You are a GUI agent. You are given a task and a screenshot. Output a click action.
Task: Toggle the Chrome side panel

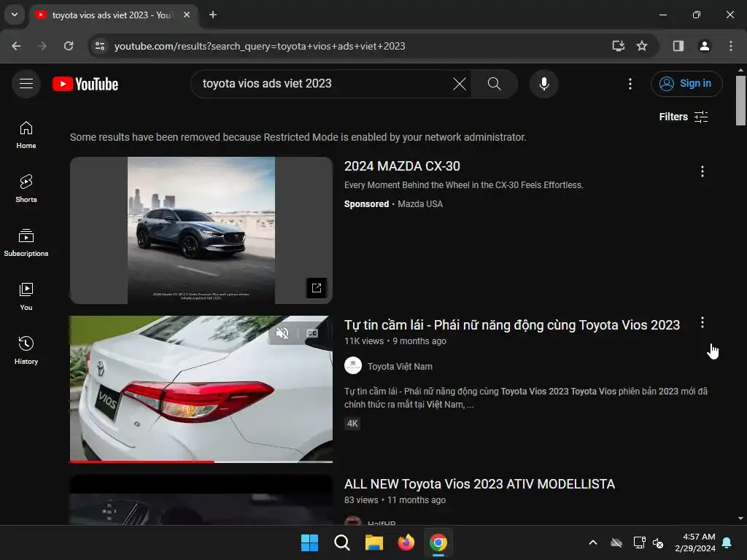[x=678, y=46]
